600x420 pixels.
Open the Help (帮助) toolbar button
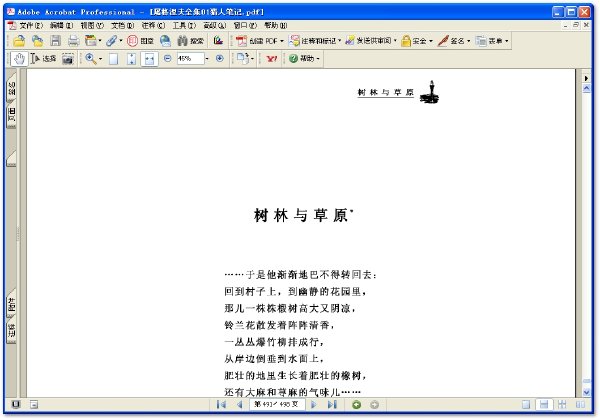[x=304, y=59]
